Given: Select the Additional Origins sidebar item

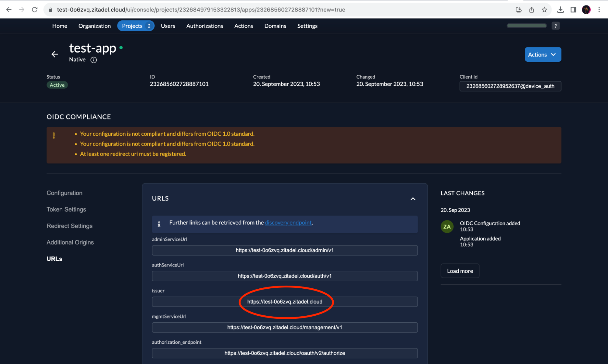Looking at the screenshot, I should 70,242.
